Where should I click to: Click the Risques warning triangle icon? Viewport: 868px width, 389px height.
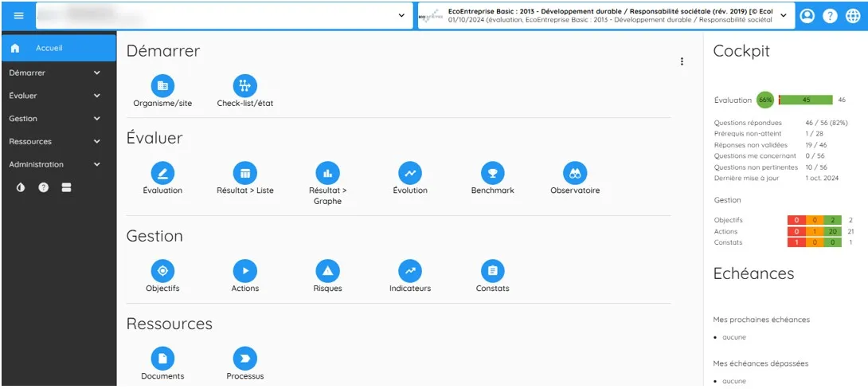click(x=327, y=271)
